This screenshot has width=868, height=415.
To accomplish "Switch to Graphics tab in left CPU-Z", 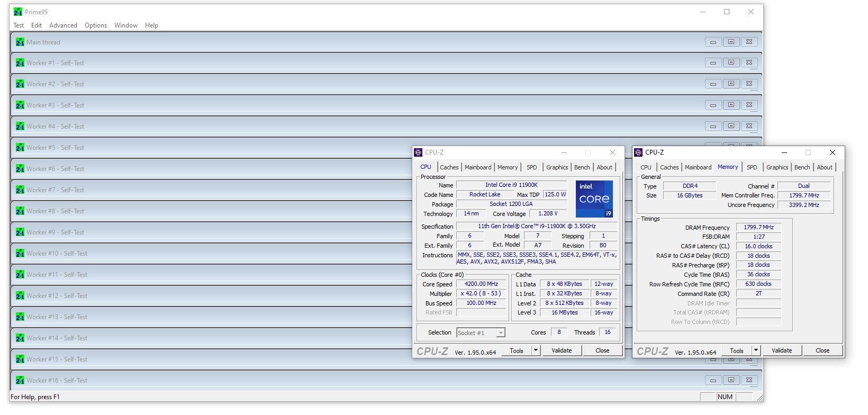I will [557, 167].
